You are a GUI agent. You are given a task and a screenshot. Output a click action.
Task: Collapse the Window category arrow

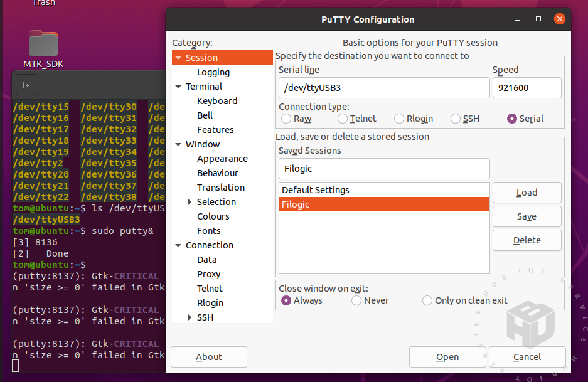point(178,144)
